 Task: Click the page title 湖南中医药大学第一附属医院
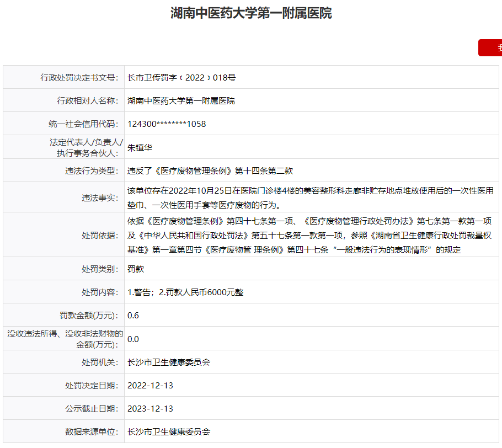pos(251,13)
